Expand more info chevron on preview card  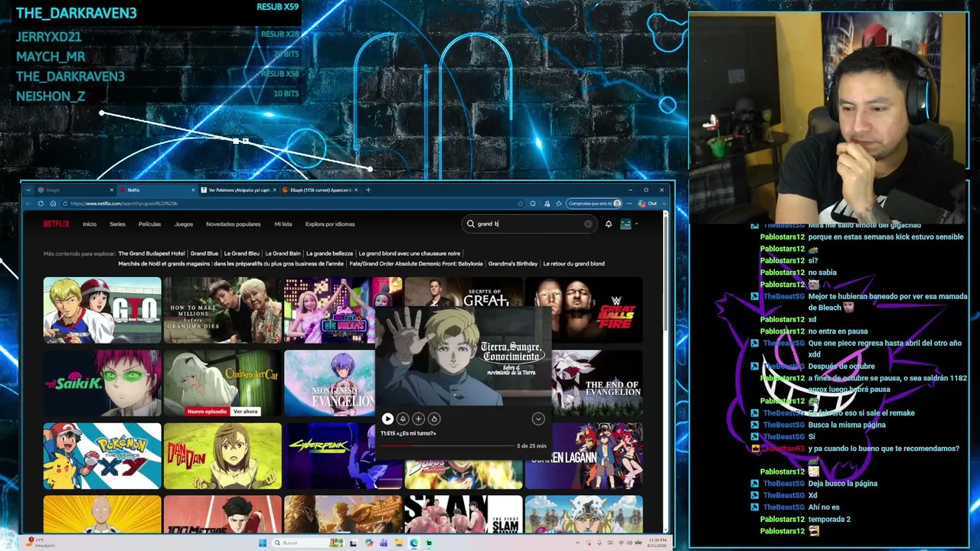[538, 419]
